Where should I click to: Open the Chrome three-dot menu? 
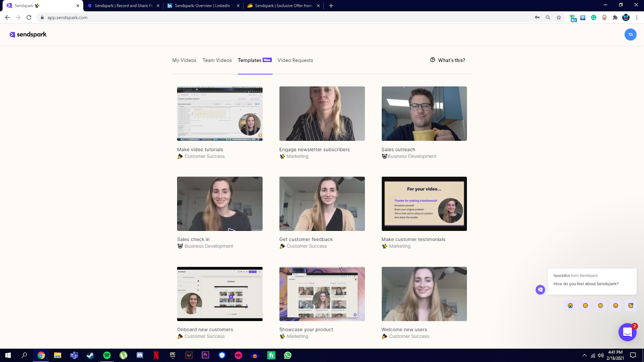coord(637,17)
